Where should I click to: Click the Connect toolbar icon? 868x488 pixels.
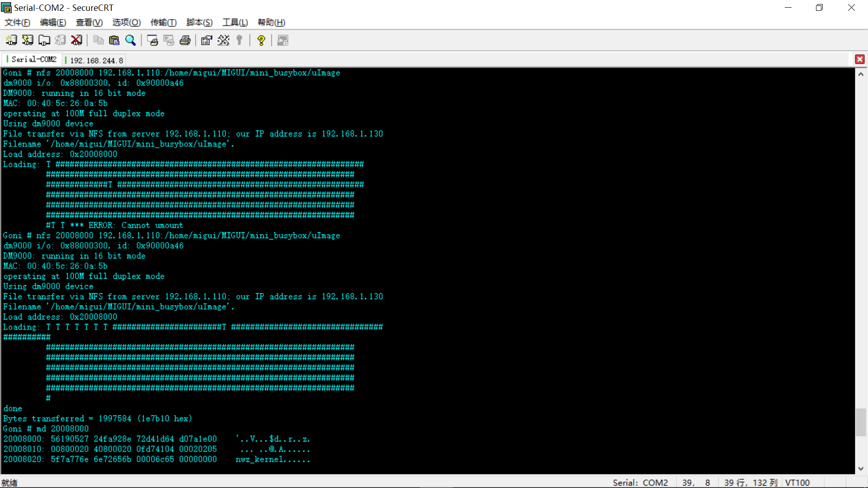pyautogui.click(x=11, y=40)
